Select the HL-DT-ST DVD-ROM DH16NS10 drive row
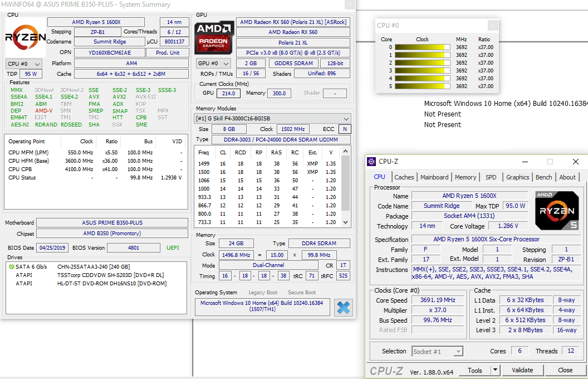Viewport: 588px width, 379px height. (x=96, y=283)
